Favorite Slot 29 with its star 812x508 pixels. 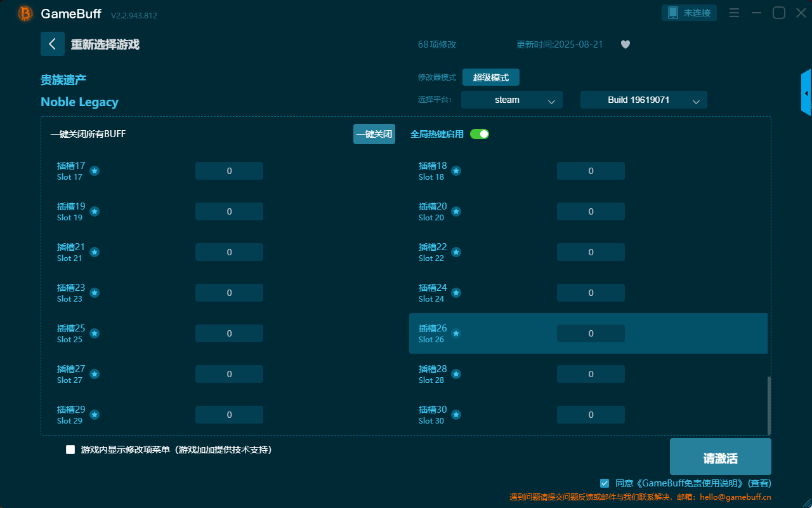tap(95, 415)
